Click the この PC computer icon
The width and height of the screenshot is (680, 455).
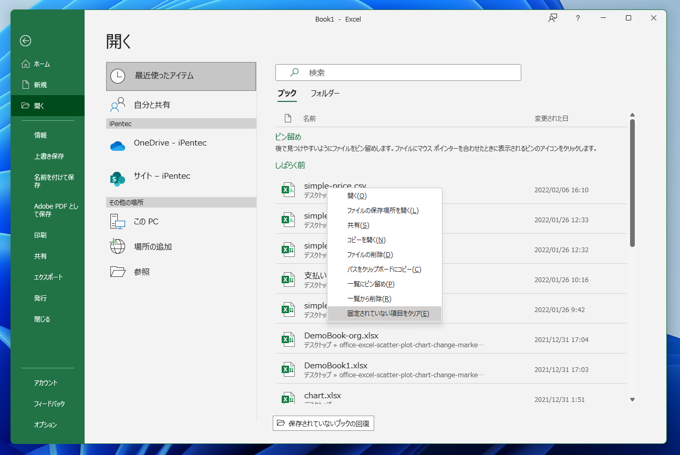pos(118,222)
